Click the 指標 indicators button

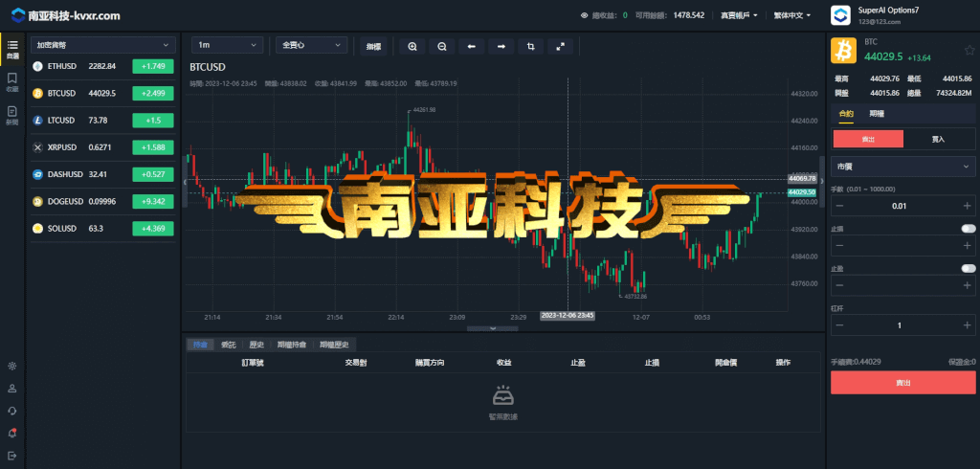point(373,46)
